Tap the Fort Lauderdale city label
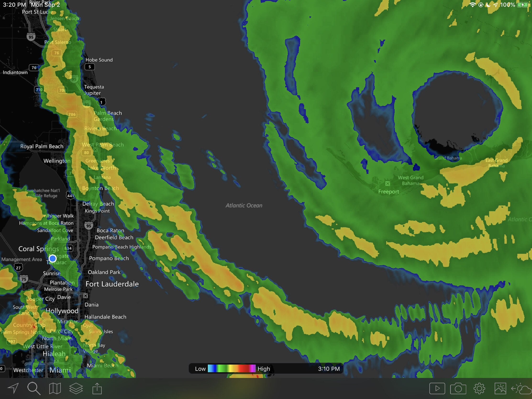 tap(112, 284)
